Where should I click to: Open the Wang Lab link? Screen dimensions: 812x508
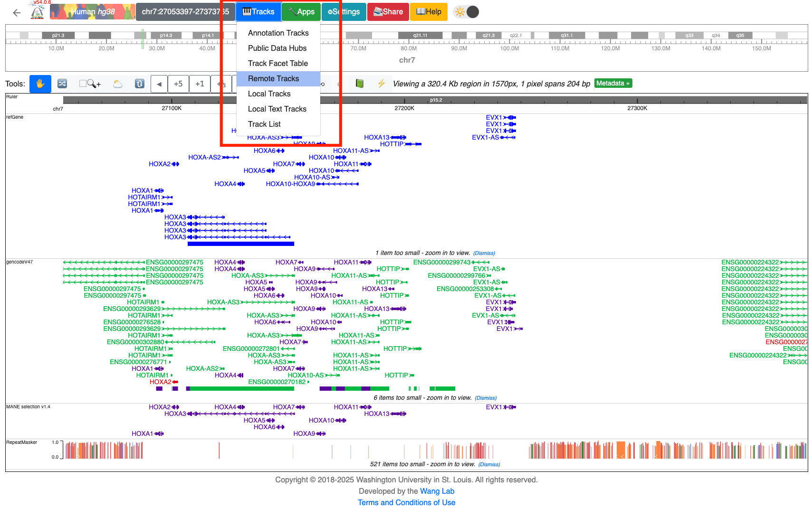437,491
